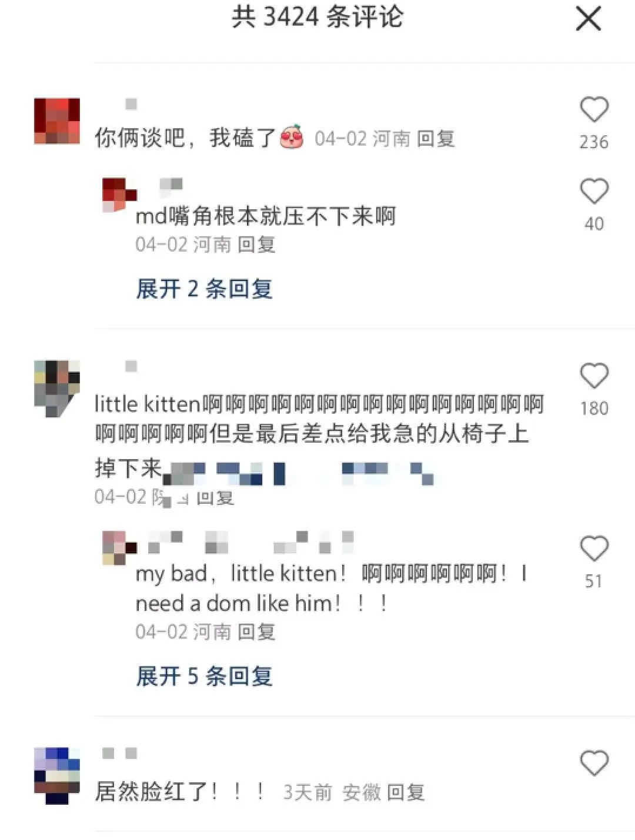Viewport: 635px width, 840px height.
Task: Open the blue avatar of 居然脸红了 commenter
Action: 57,775
